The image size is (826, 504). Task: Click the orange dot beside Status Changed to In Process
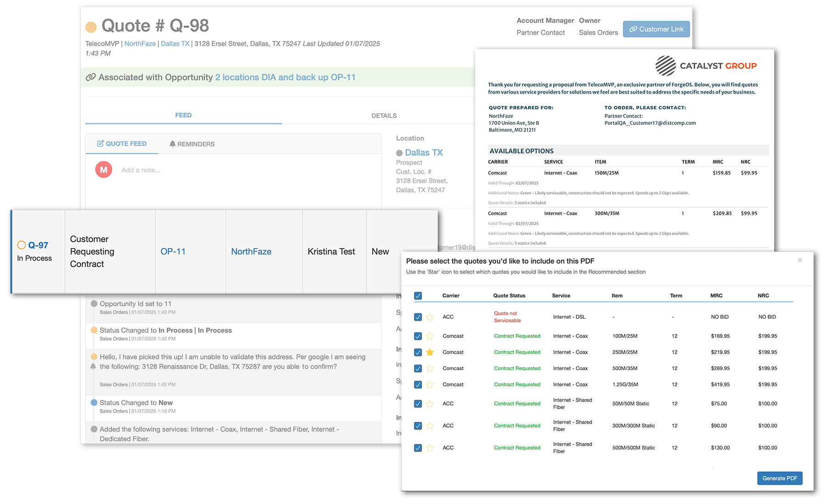pyautogui.click(x=94, y=330)
